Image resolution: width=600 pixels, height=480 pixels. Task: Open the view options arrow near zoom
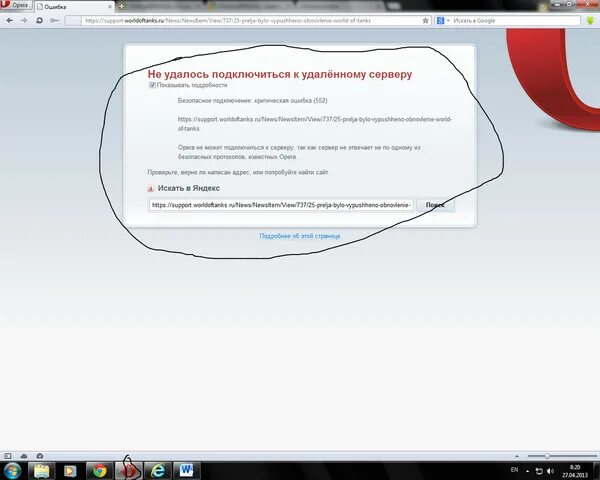pyautogui.click(x=517, y=456)
